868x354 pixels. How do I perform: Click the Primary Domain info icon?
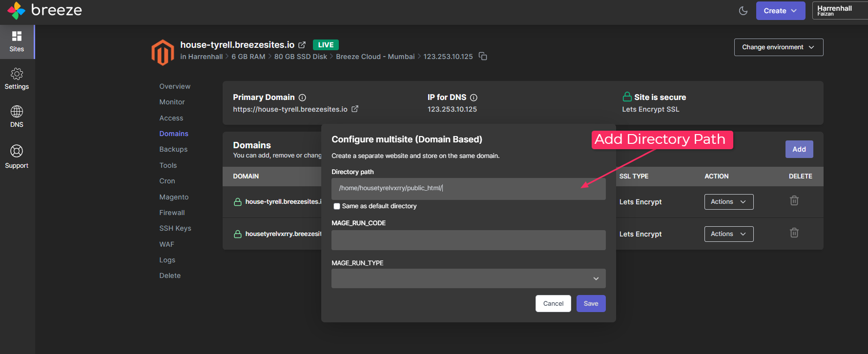pos(302,98)
